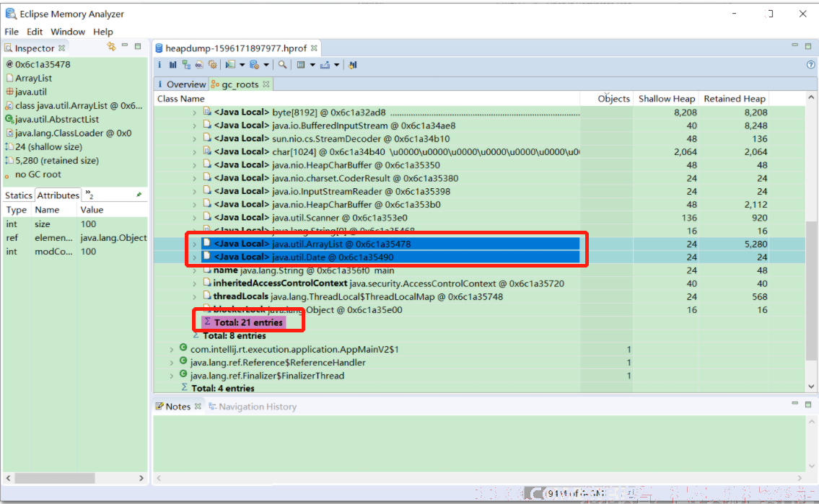Click the table scroll-down arrow

[x=810, y=386]
